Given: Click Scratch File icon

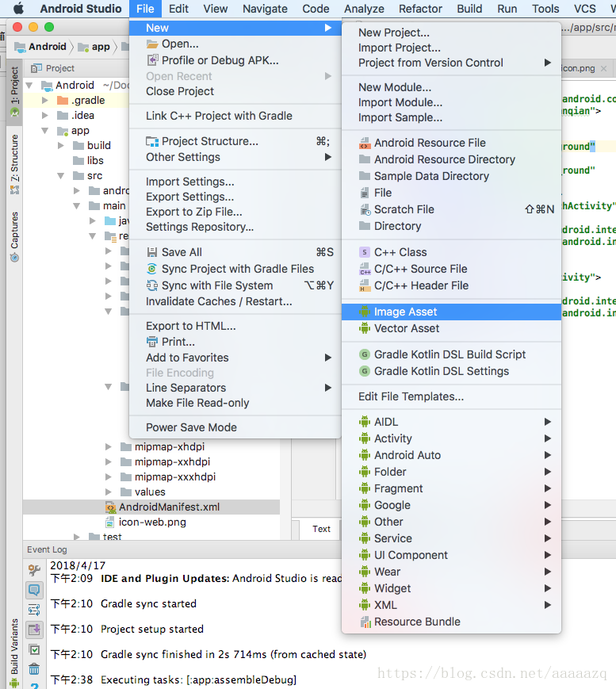Looking at the screenshot, I should [x=365, y=209].
